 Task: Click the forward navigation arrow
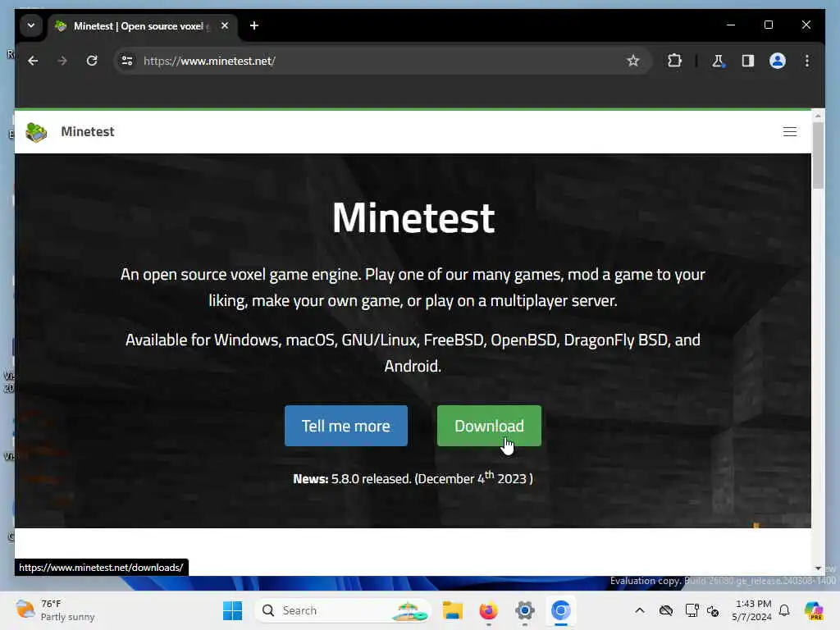click(62, 61)
